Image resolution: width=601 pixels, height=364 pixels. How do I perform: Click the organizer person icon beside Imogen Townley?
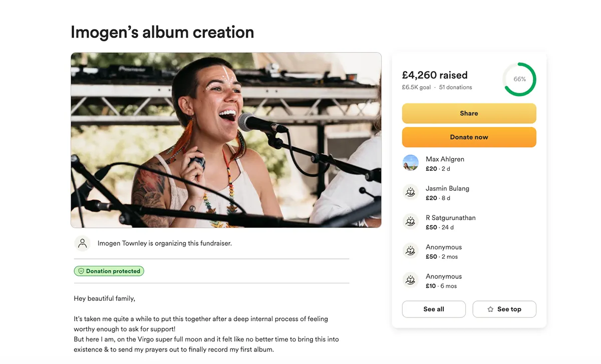tap(83, 243)
